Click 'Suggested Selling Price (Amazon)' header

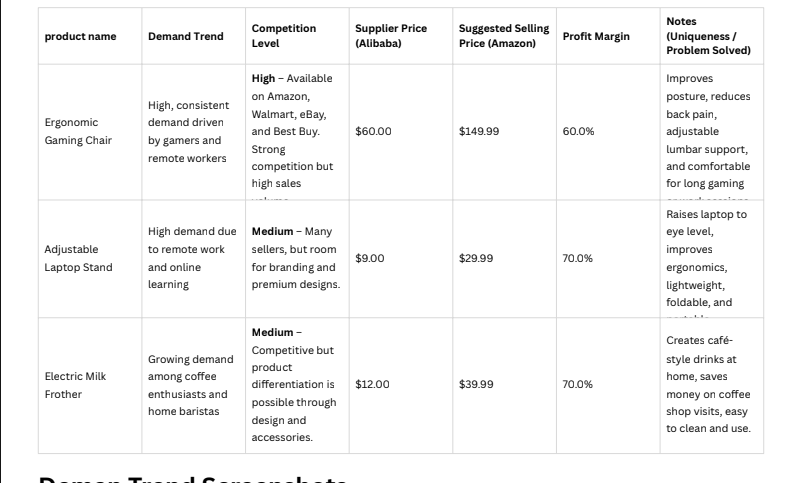tap(504, 36)
